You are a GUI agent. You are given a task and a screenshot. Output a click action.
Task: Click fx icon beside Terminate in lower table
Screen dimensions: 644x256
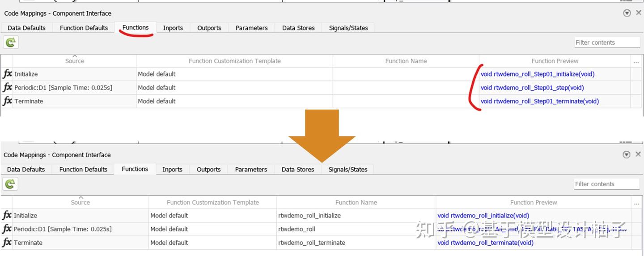click(7, 243)
